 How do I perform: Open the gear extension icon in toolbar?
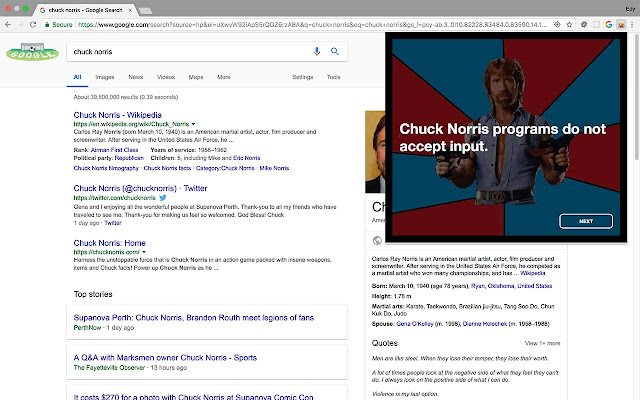coord(584,24)
